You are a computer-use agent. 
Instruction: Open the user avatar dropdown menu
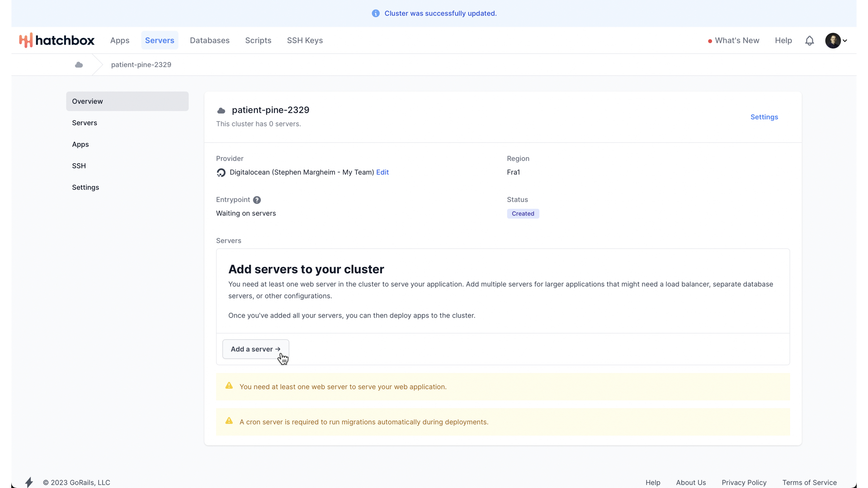[x=836, y=41]
